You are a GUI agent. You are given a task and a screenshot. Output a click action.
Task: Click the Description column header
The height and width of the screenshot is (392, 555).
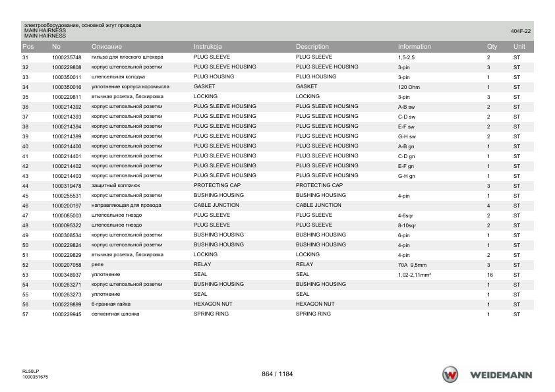(312, 47)
